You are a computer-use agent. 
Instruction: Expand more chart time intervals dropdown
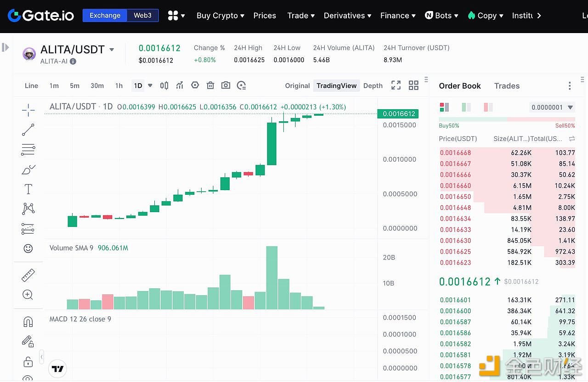(150, 85)
